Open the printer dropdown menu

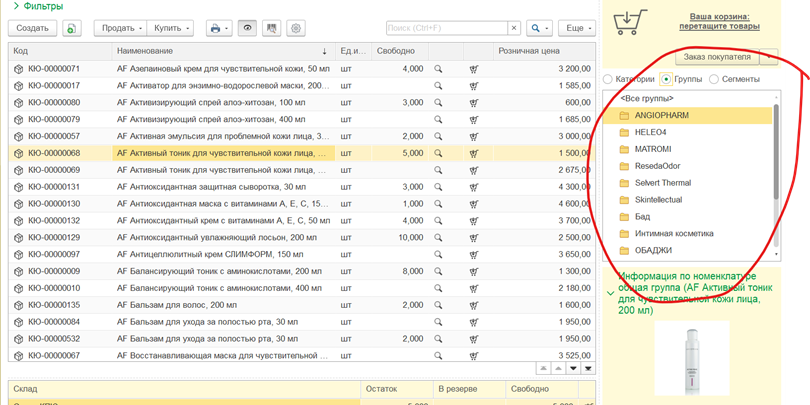(220, 28)
